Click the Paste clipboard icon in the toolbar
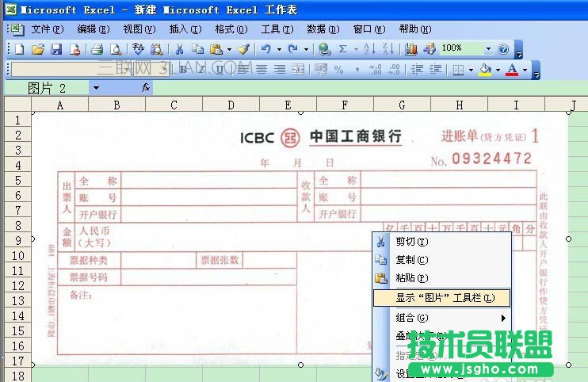The height and width of the screenshot is (382, 588). click(216, 49)
